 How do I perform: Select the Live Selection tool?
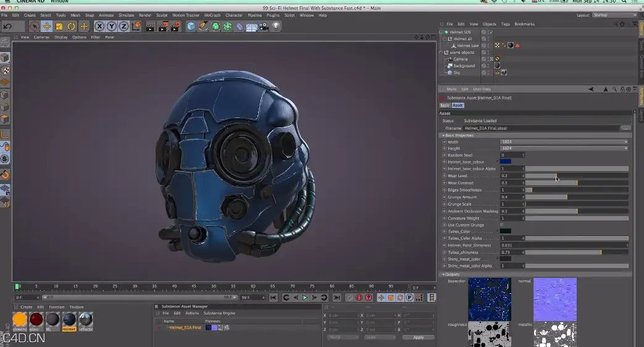[x=35, y=27]
